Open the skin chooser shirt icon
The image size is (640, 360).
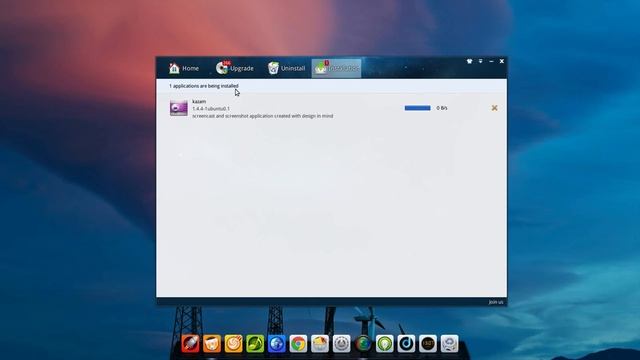pyautogui.click(x=469, y=61)
